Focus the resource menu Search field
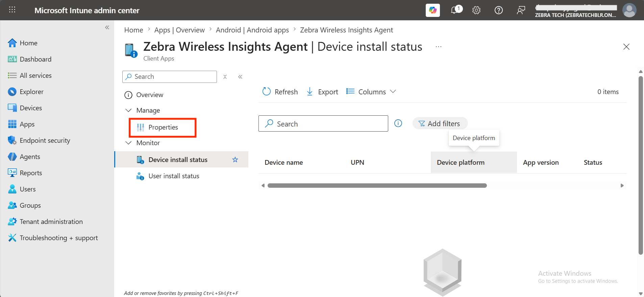 (170, 77)
